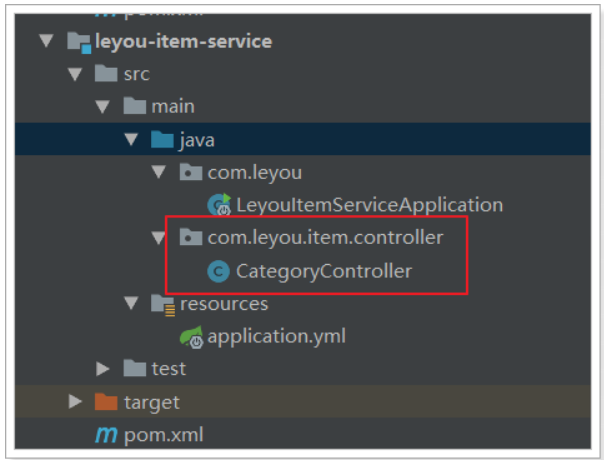Collapse the java folder arrow
The width and height of the screenshot is (604, 460).
(x=131, y=139)
